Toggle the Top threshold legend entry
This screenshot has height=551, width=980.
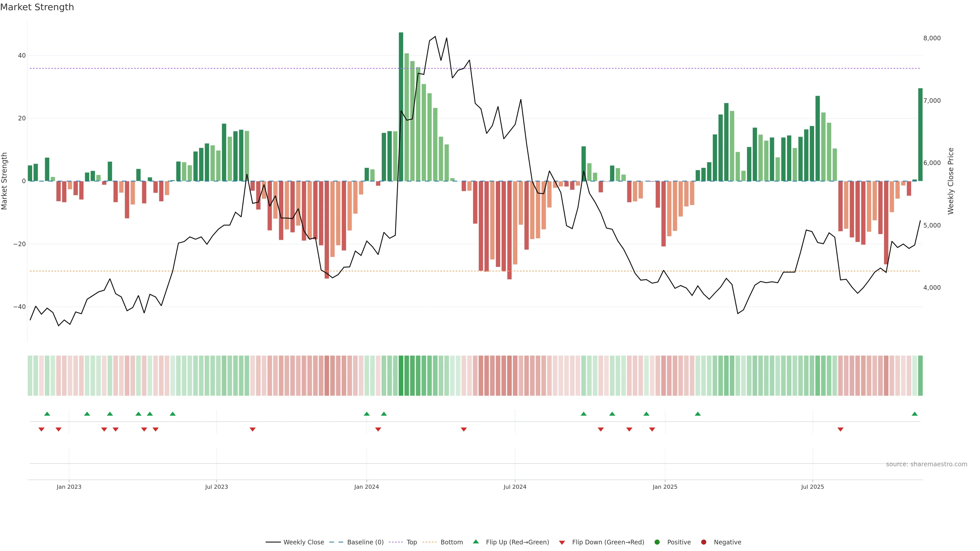pos(411,542)
